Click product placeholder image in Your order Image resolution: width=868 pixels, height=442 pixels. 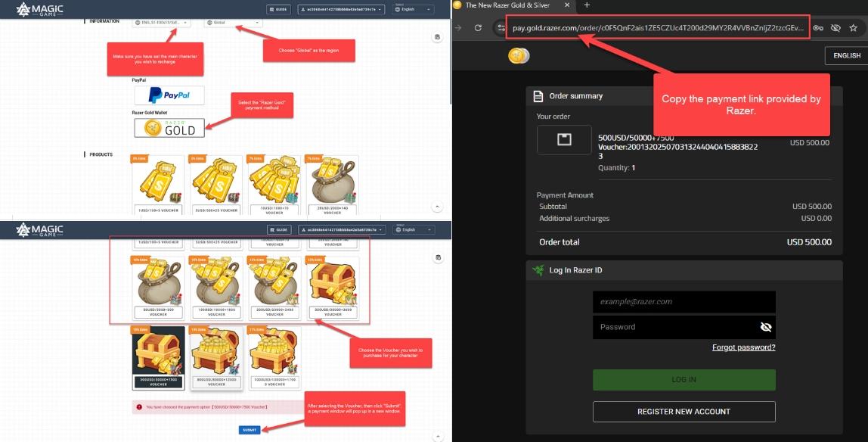[x=564, y=139]
